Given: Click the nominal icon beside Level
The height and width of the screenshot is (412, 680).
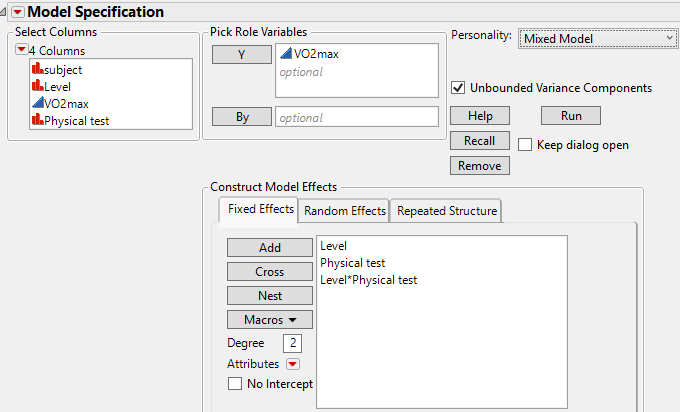Looking at the screenshot, I should (37, 87).
